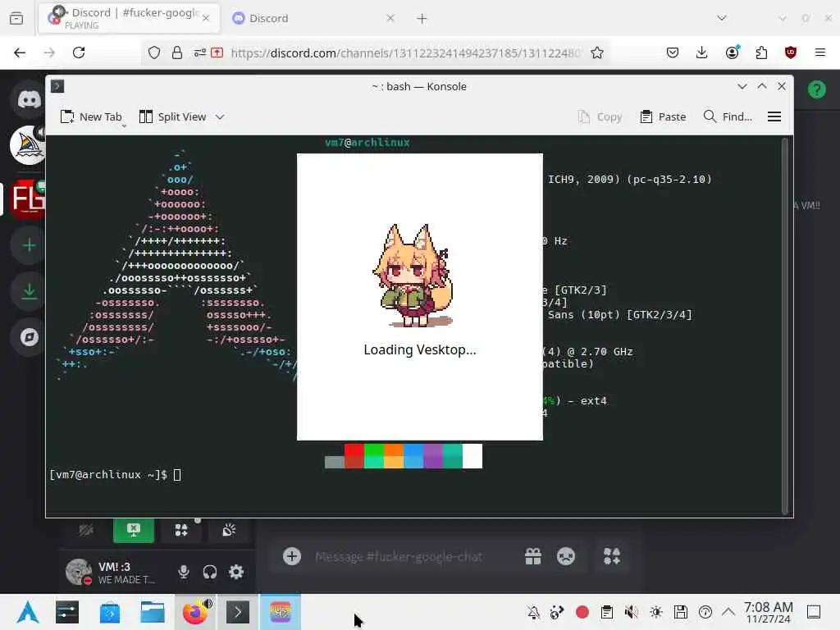Open Discord user settings gear
840x630 pixels.
tap(236, 572)
